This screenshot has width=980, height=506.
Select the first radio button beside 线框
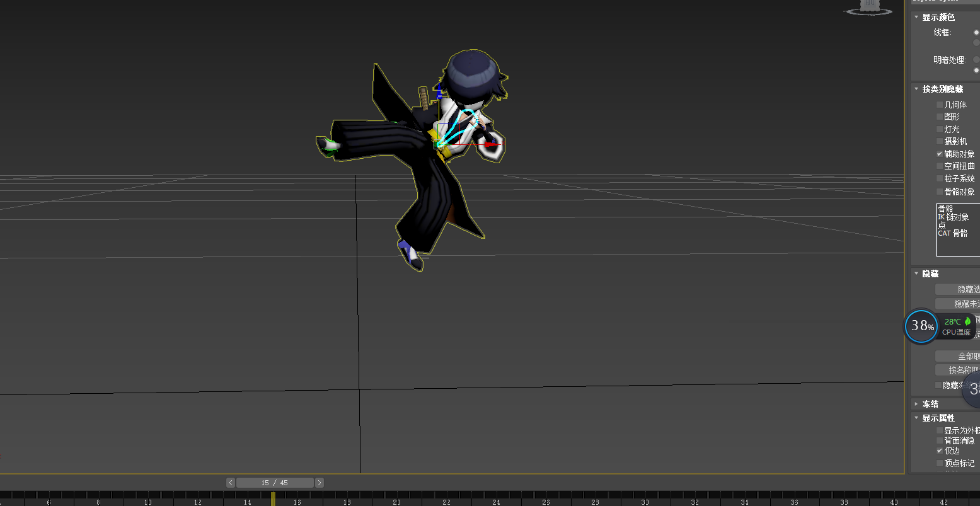click(976, 32)
